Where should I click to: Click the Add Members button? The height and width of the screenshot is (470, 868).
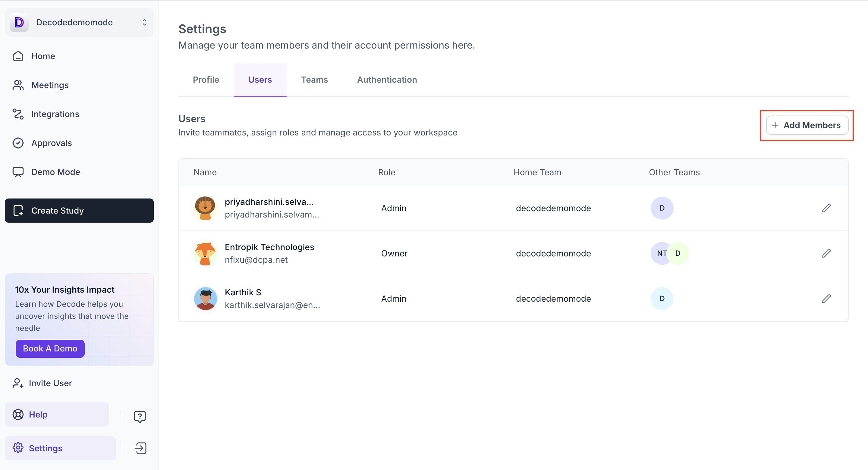coord(807,125)
